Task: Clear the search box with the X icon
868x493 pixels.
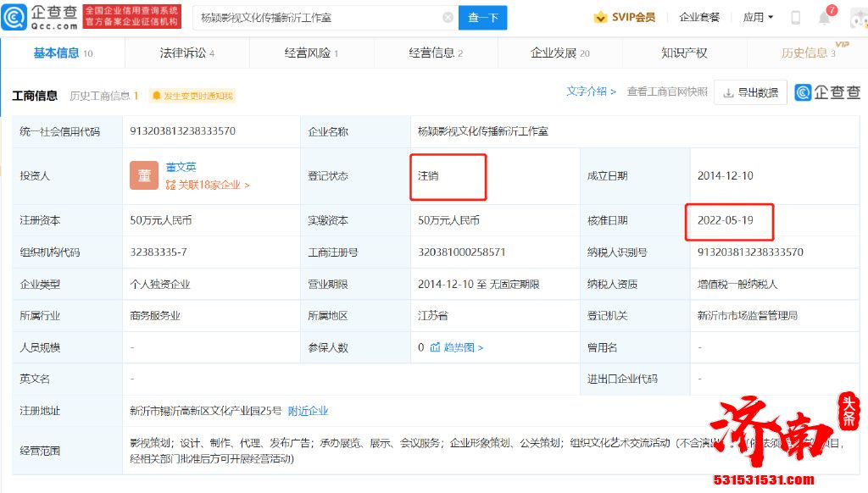Action: (448, 17)
